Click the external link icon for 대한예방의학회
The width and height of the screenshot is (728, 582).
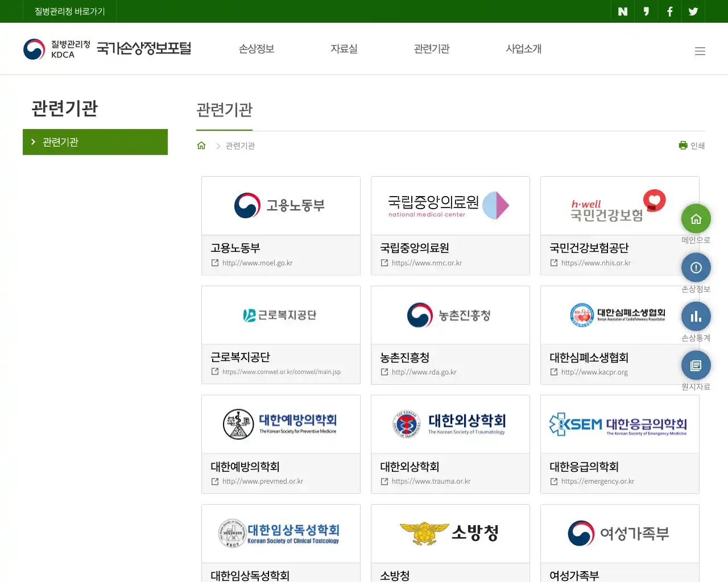click(215, 481)
